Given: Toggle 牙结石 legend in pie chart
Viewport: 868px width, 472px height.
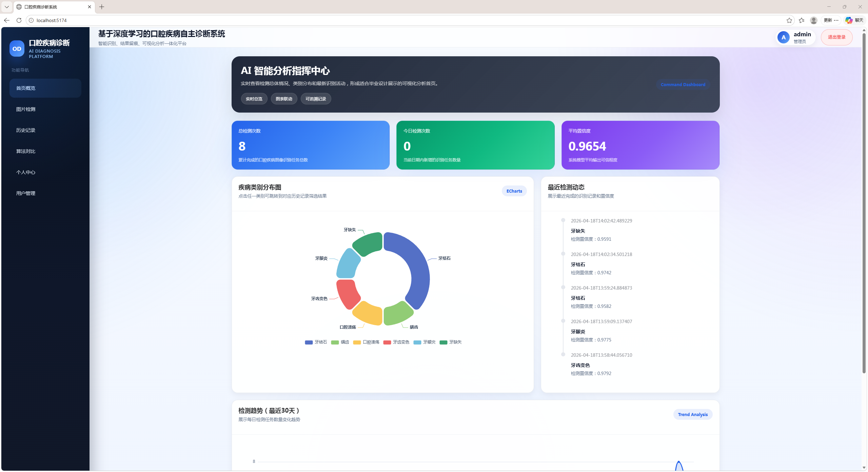Looking at the screenshot, I should point(316,342).
